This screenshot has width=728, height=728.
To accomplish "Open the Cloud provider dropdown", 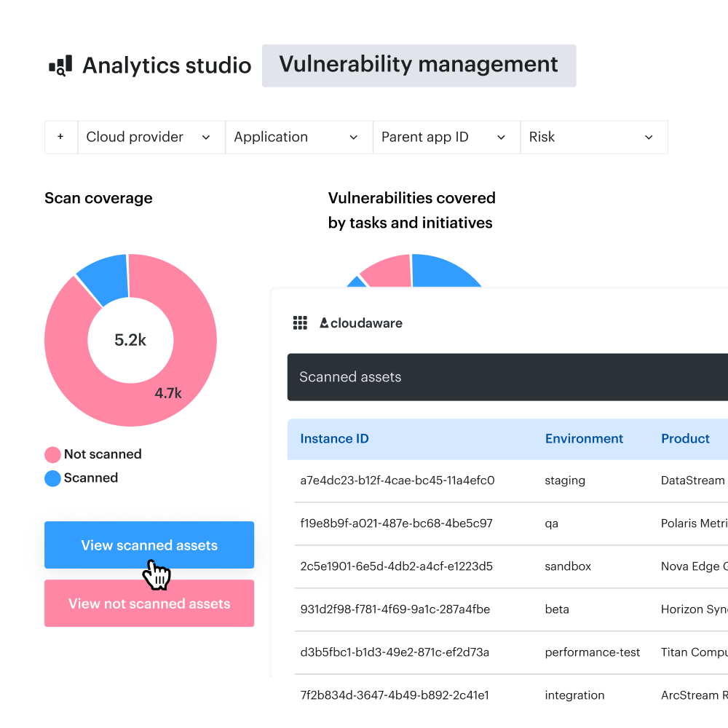I will coord(150,137).
